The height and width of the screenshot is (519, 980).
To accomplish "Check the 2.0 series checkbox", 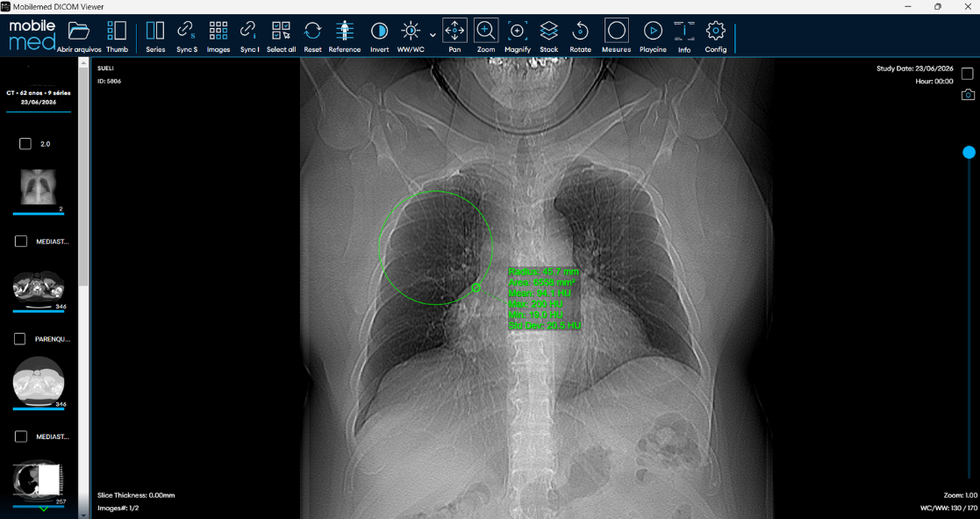I will 25,144.
